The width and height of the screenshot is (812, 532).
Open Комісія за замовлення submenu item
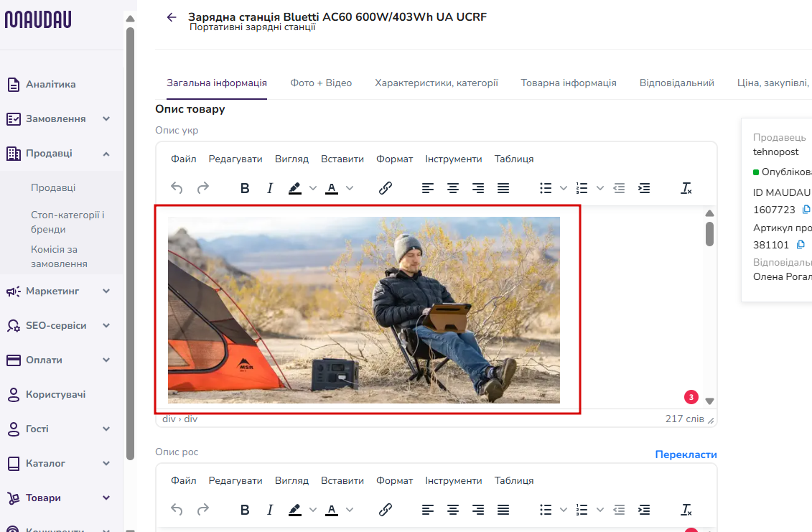[59, 256]
